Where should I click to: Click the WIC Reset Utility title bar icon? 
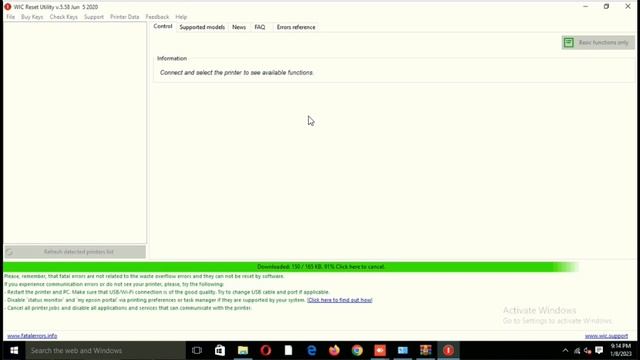7,7
